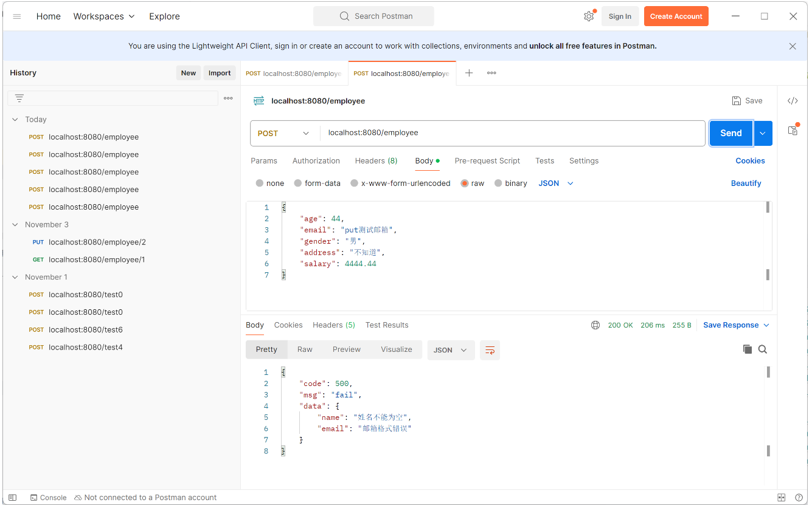Collapse the November 1 history group
This screenshot has width=812, height=505.
15,277
